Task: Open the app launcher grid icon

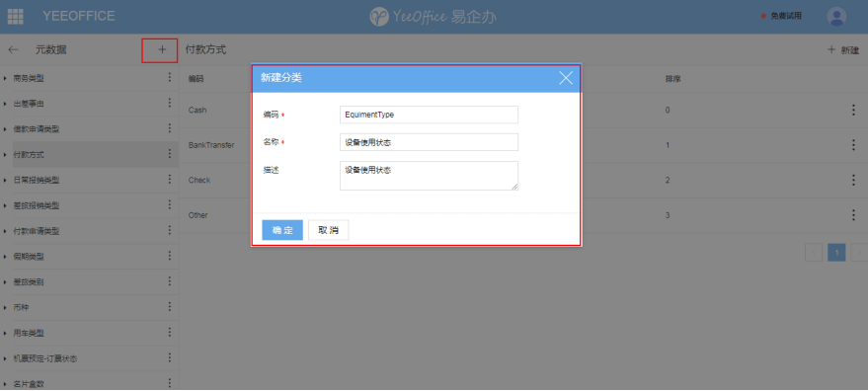Action: pos(16,17)
